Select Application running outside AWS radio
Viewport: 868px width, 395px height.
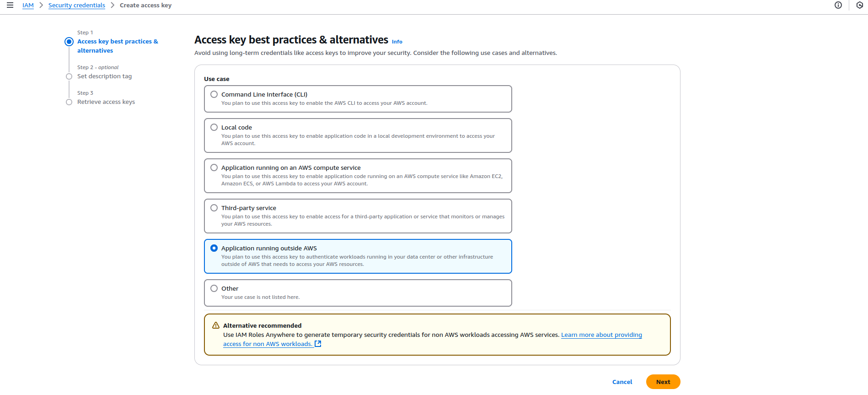(214, 248)
